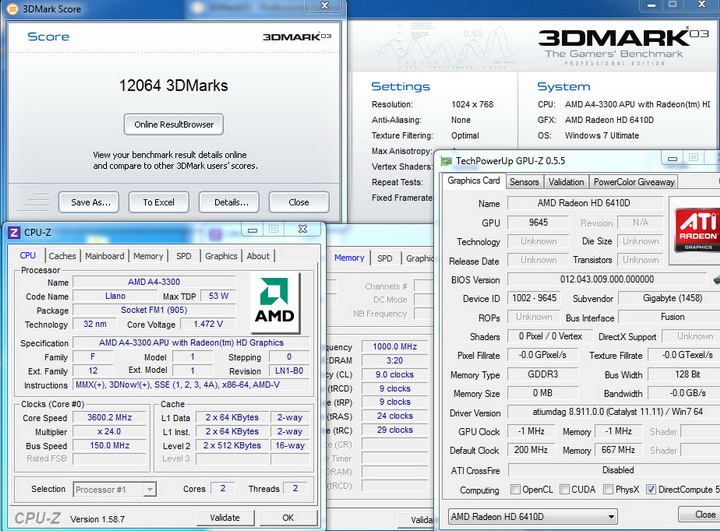
Task: Click the Core Speed 3600.2 MHz value
Action: (109, 418)
